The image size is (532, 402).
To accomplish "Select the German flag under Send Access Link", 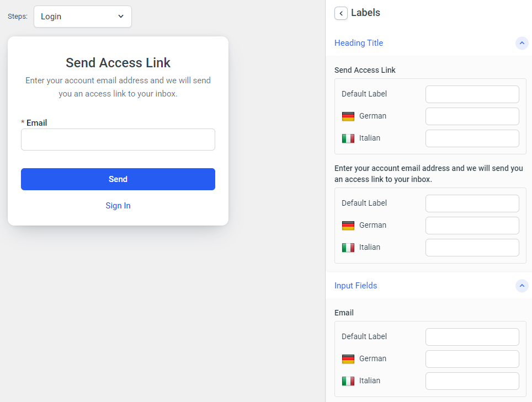I will [348, 116].
